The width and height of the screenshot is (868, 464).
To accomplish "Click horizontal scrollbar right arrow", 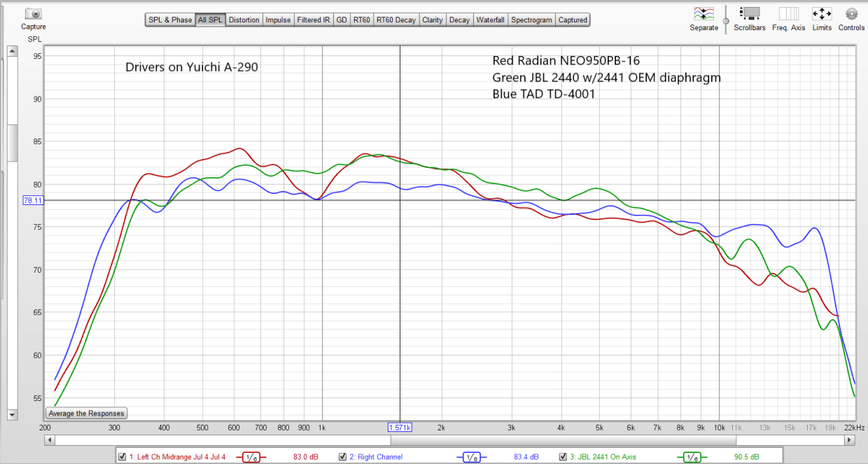I will [850, 440].
